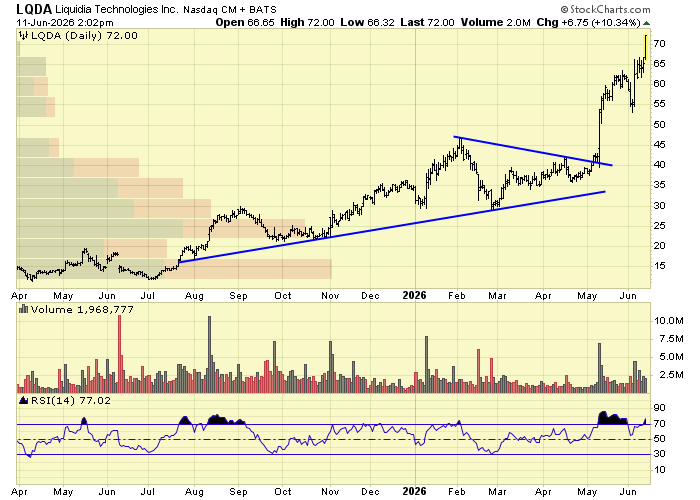Click the Nasdaq CM + BATS exchange label
The image size is (700, 500).
230,9
